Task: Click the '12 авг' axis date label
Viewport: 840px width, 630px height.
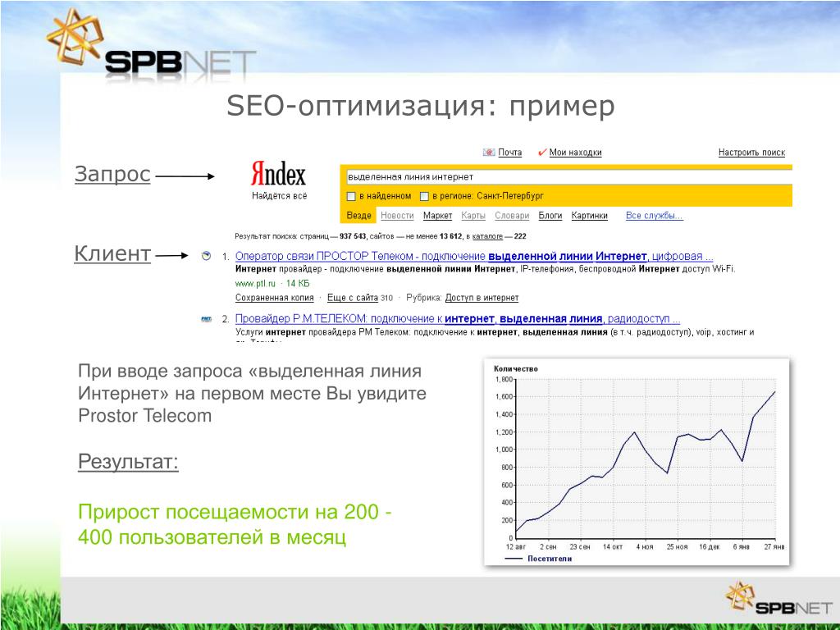Action: [516, 547]
